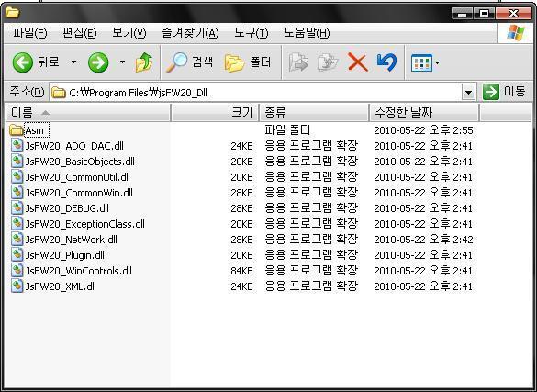Image resolution: width=537 pixels, height=392 pixels.
Task: Click the 24KB size of XML.dll
Action: 241,286
